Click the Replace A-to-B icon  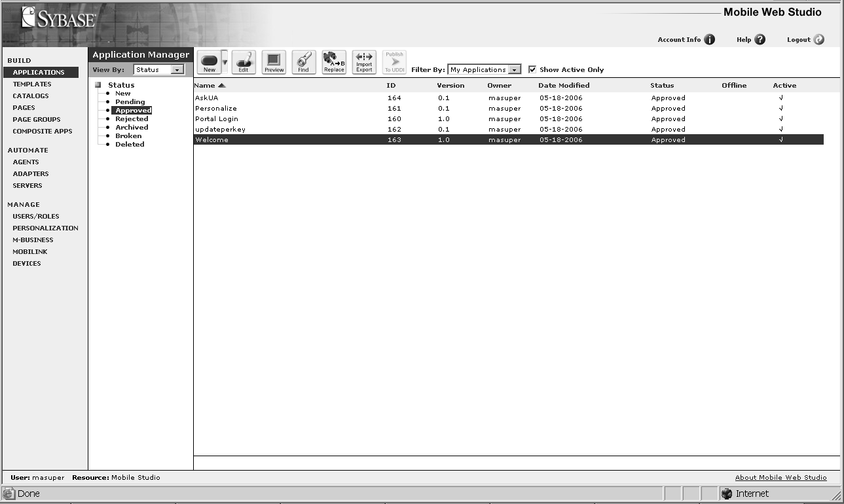tap(334, 62)
